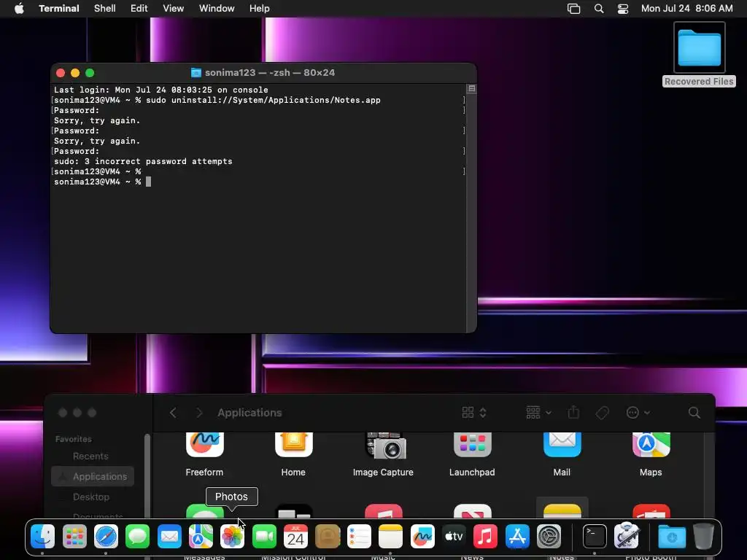This screenshot has width=747, height=560.
Task: Go forward in the Finder window
Action: [x=199, y=413]
